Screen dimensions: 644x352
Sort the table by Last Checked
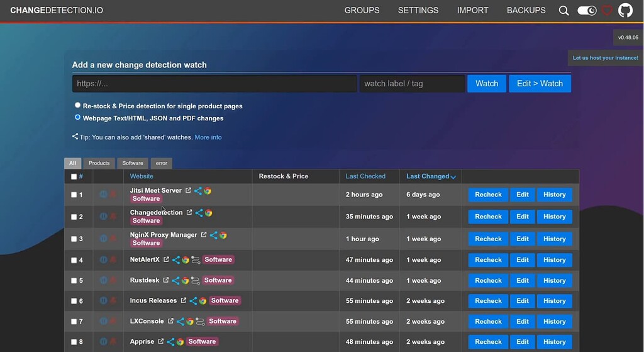click(365, 176)
